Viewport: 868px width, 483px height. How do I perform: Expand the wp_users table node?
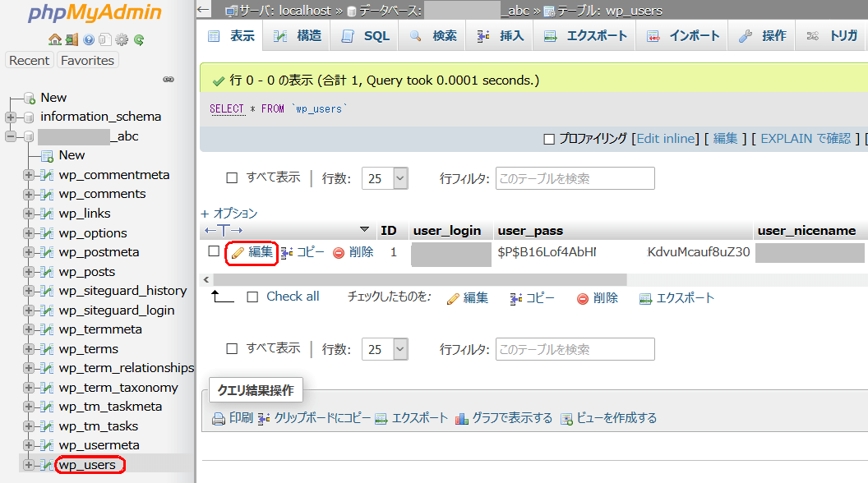[x=28, y=465]
